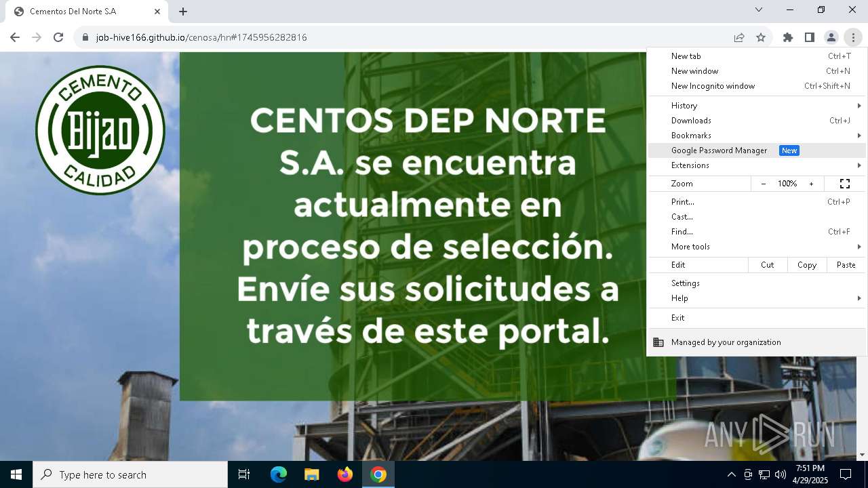Click the Cut button in Edit row

click(768, 265)
